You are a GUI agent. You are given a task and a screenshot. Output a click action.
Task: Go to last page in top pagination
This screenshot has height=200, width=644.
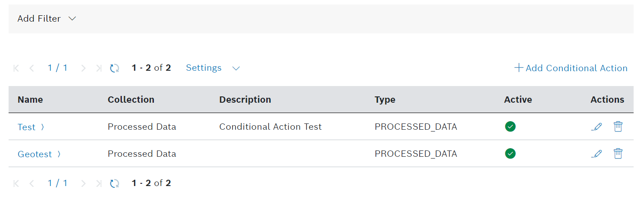(99, 68)
